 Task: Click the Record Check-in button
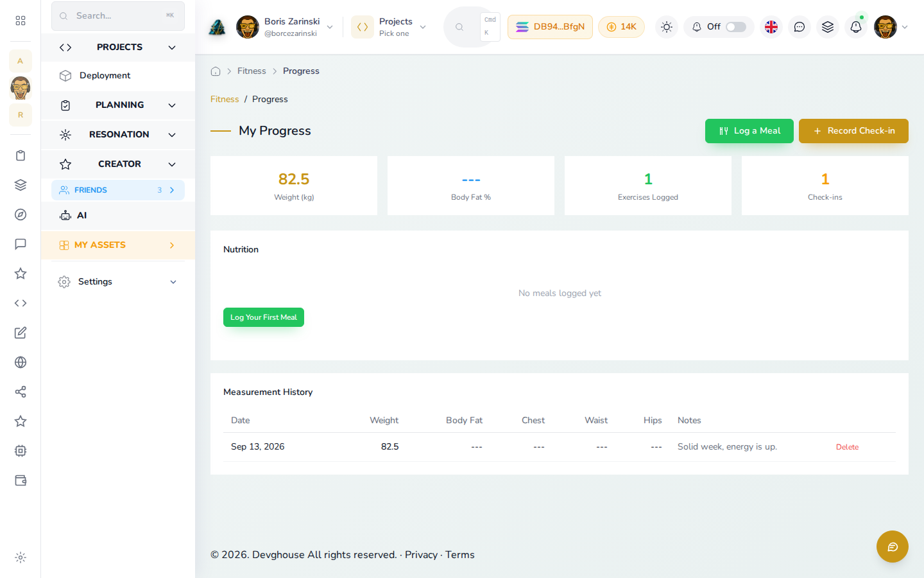click(853, 131)
